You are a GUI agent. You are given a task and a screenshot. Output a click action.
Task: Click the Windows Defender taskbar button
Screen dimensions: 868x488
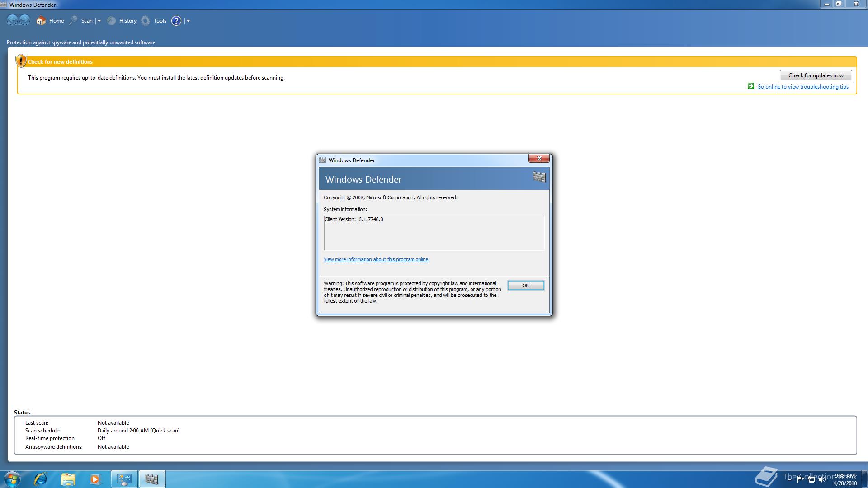coord(152,479)
